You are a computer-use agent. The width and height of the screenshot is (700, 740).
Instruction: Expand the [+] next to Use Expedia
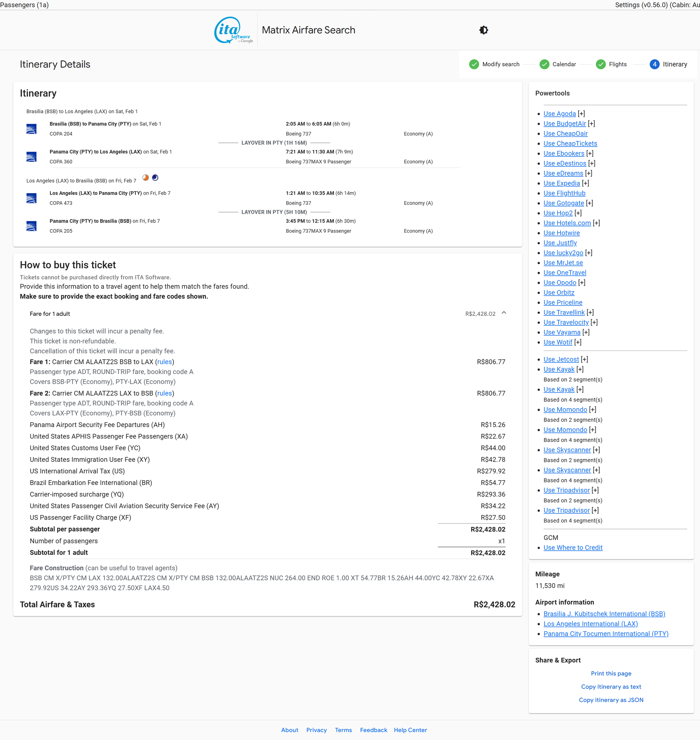[x=585, y=183]
